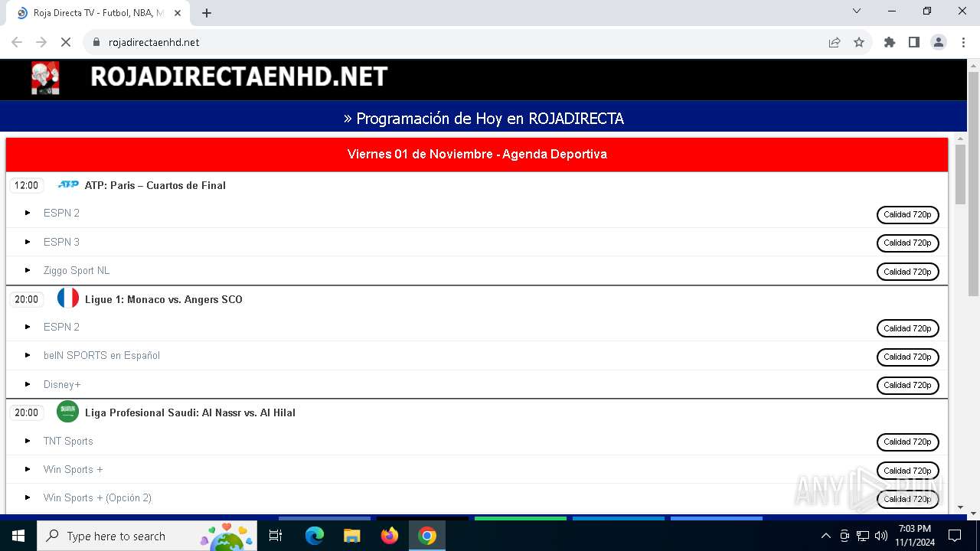Expand beIN SPORTS en Español arrow
This screenshot has height=551, width=980.
(28, 355)
